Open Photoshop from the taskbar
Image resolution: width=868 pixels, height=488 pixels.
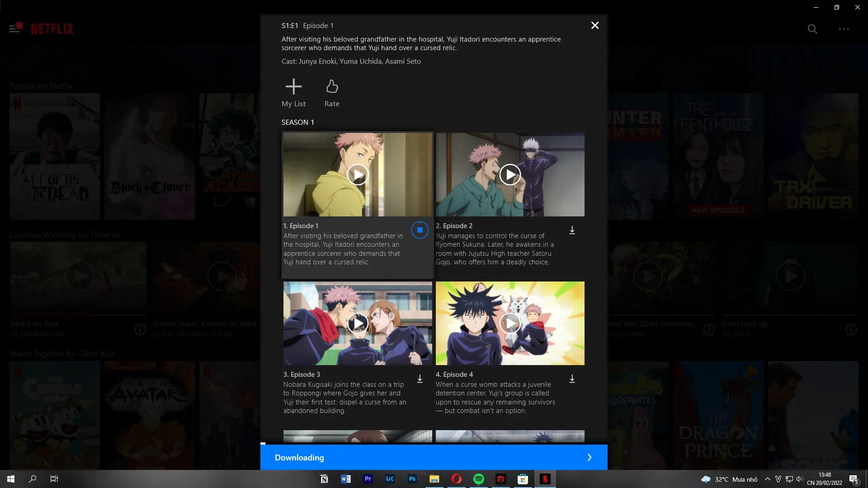pyautogui.click(x=412, y=479)
